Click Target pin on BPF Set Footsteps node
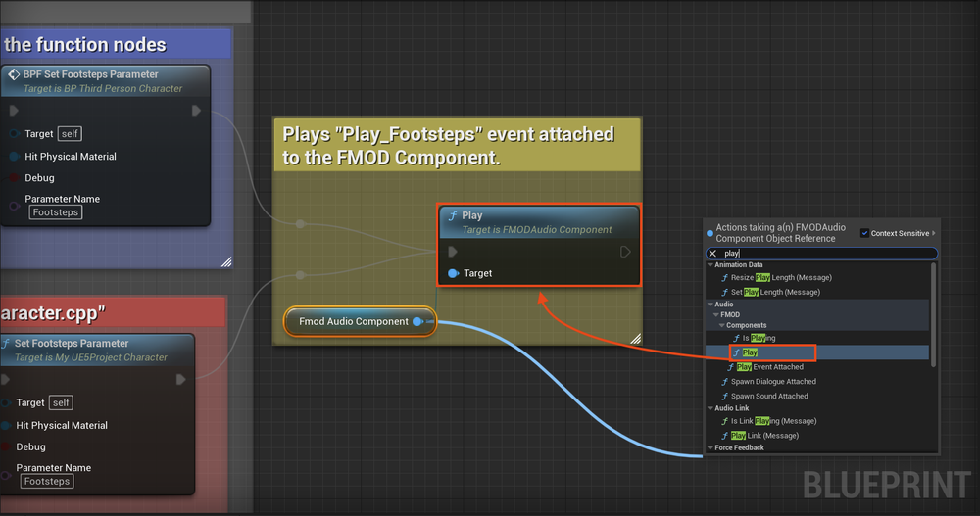Screen dimensions: 980x516 (x=15, y=134)
